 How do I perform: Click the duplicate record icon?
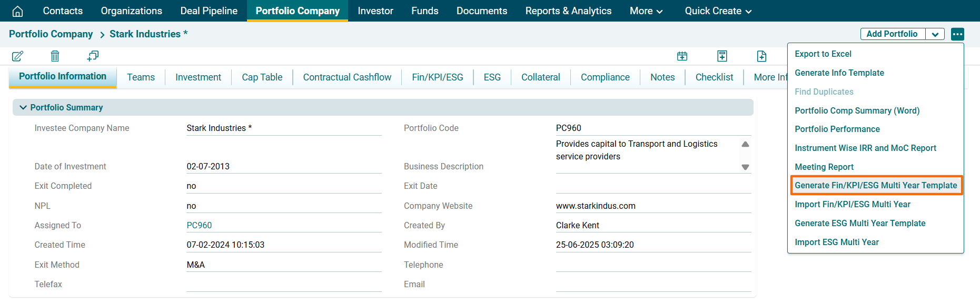93,56
